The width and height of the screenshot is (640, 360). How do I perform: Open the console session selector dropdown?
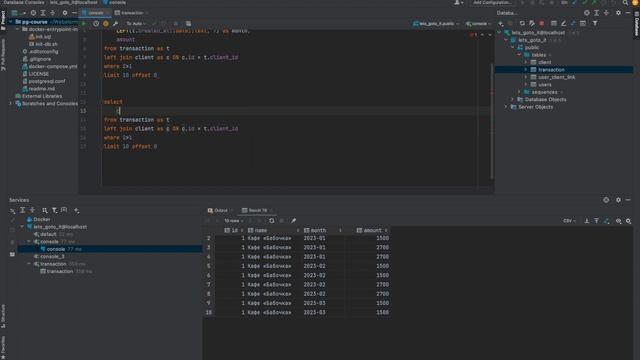click(x=478, y=24)
